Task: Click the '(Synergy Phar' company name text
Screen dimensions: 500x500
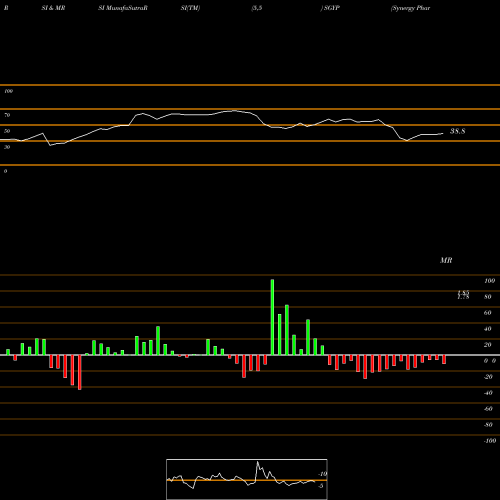Action: point(410,8)
